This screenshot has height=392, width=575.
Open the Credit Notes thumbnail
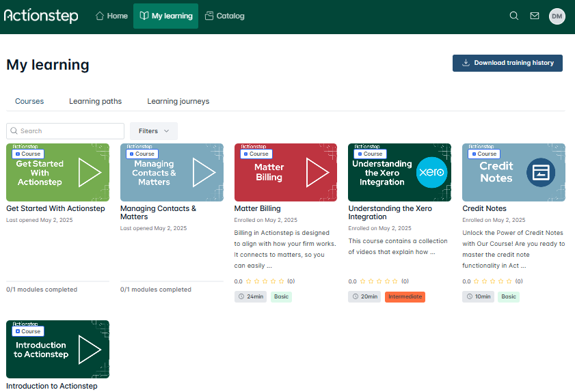pos(513,172)
